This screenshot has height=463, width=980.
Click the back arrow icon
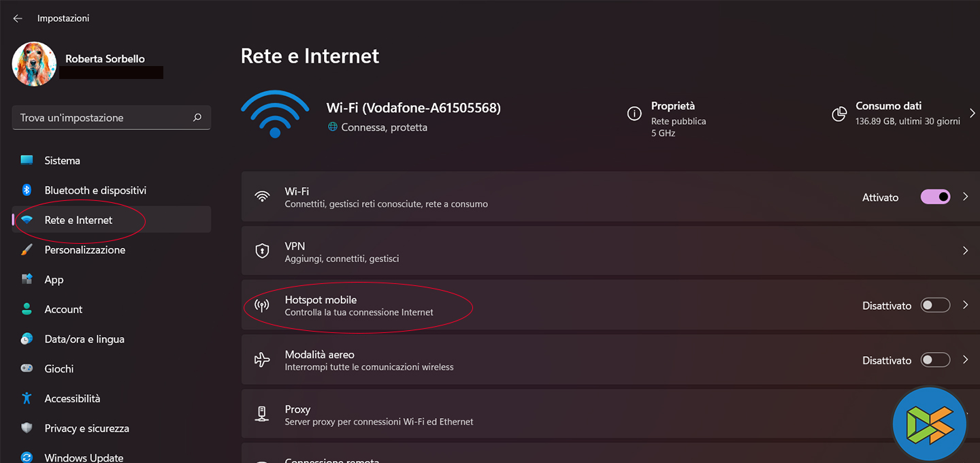[18, 18]
